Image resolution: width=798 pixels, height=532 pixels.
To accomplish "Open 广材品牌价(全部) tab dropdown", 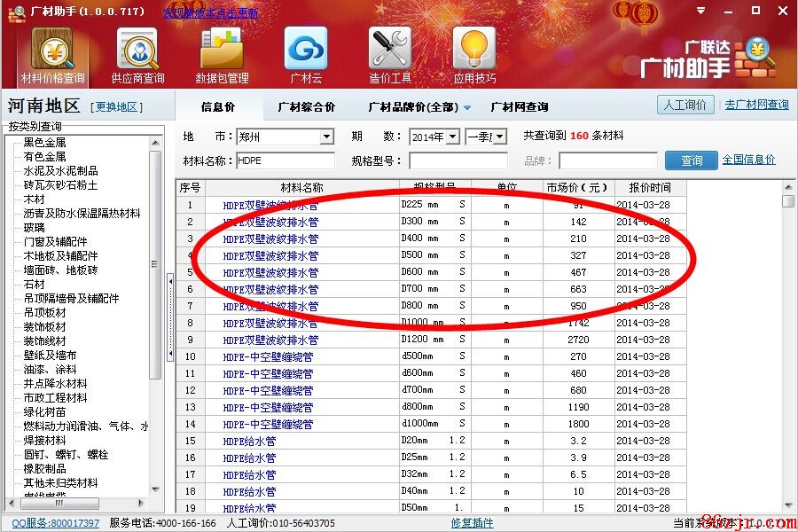I will coord(467,107).
